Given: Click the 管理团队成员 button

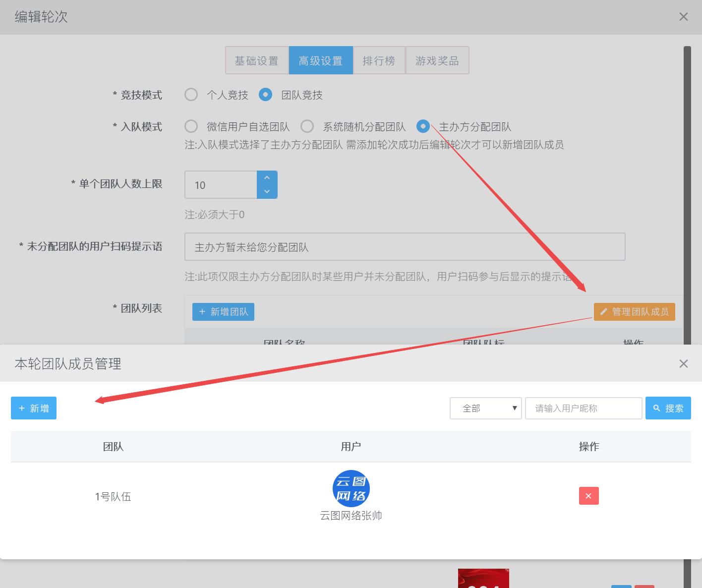Looking at the screenshot, I should 634,311.
